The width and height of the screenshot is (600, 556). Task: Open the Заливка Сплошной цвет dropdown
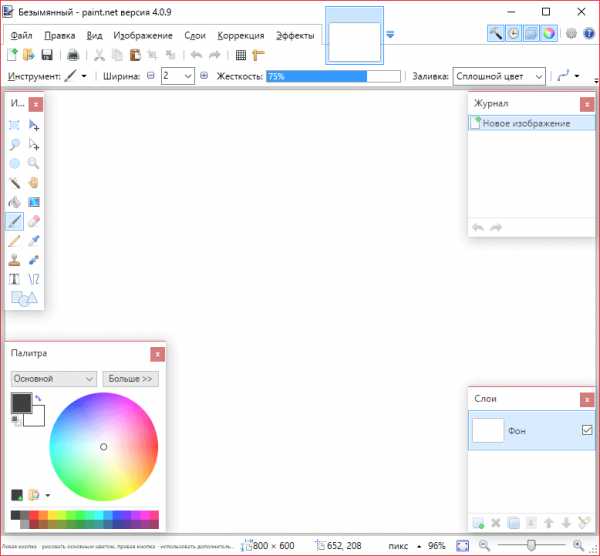(x=499, y=77)
